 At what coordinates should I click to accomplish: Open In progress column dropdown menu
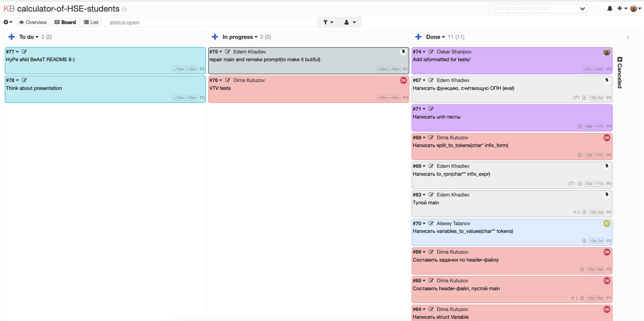click(240, 37)
